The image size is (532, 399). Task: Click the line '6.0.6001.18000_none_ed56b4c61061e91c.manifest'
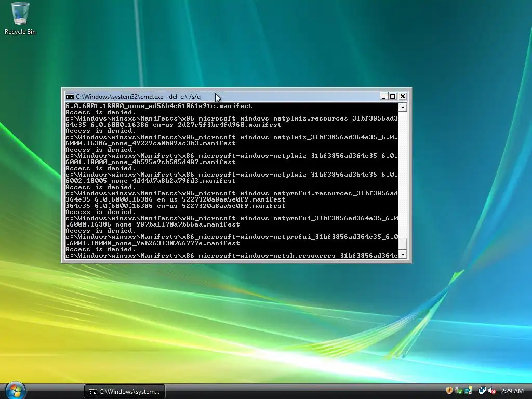coord(159,106)
